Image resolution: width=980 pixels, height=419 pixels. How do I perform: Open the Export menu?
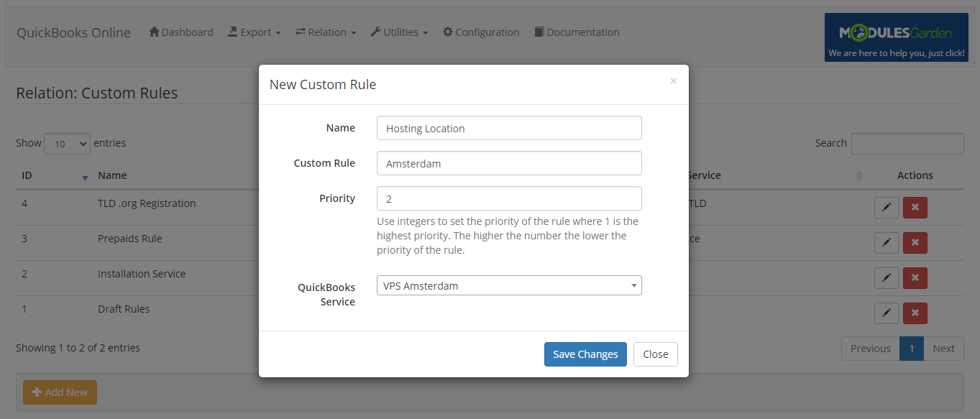[254, 32]
